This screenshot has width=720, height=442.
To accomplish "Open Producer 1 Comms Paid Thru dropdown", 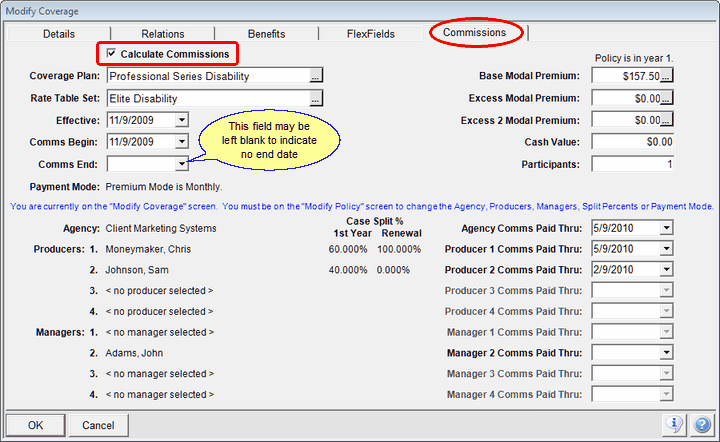I will [666, 249].
